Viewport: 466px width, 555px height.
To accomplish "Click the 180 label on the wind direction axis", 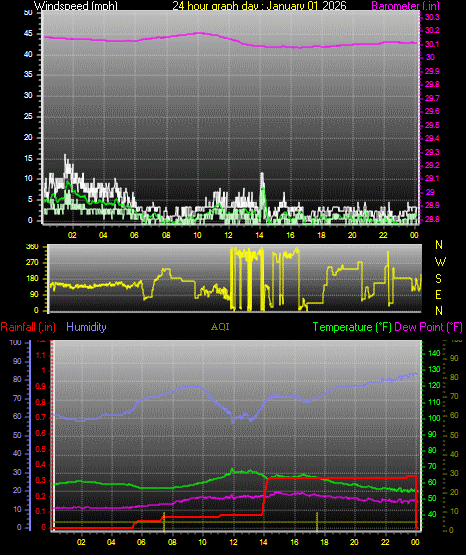I will (x=32, y=279).
